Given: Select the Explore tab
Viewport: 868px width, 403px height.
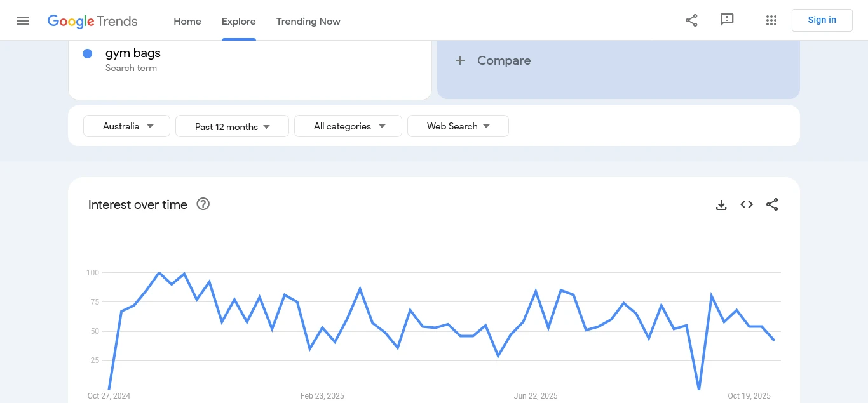Looking at the screenshot, I should tap(239, 22).
